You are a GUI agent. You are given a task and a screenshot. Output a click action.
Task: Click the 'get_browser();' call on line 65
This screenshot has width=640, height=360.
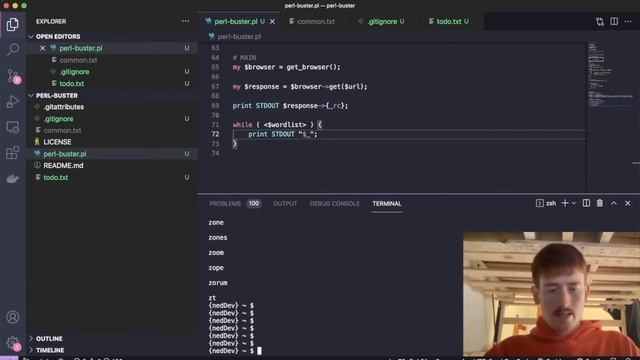pyautogui.click(x=313, y=67)
